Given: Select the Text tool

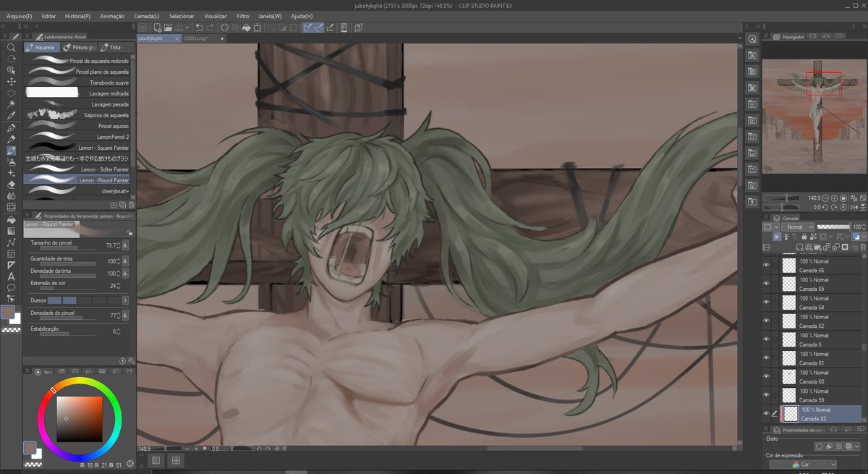Looking at the screenshot, I should tap(11, 276).
